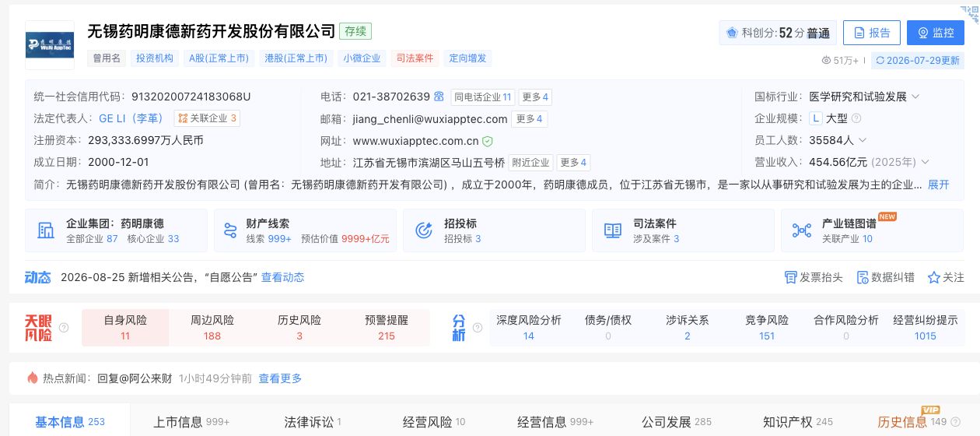Open 查看更多 news link

click(x=280, y=378)
